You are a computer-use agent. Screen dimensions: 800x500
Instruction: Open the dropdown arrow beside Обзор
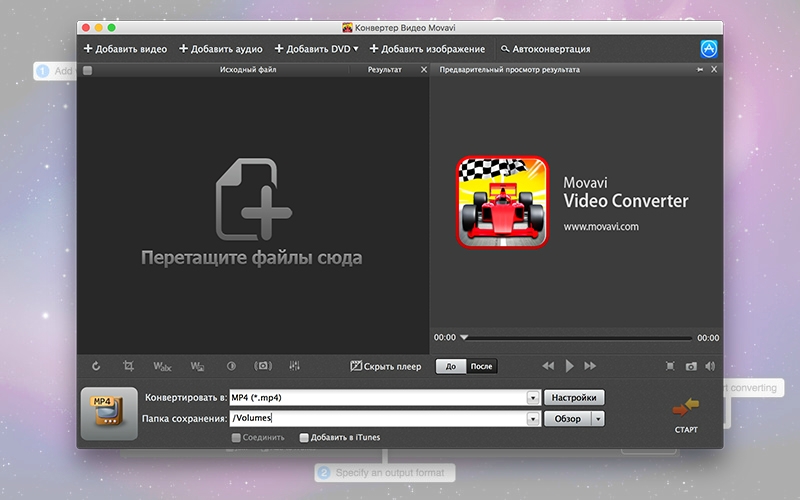(x=598, y=418)
